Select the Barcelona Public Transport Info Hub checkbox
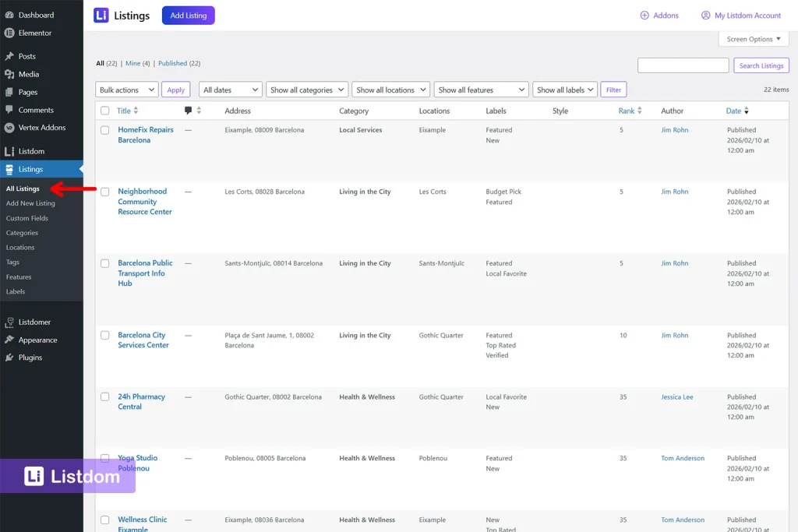 point(105,263)
